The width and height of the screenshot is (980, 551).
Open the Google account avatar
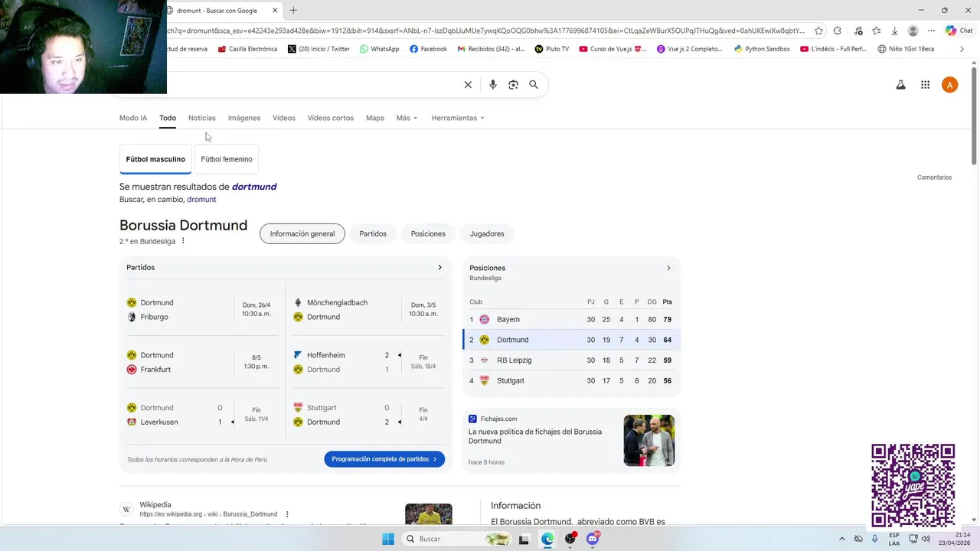[x=949, y=85]
